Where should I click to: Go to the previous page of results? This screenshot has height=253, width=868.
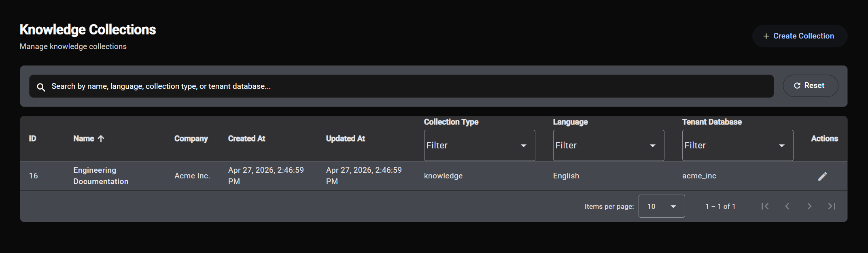[787, 206]
